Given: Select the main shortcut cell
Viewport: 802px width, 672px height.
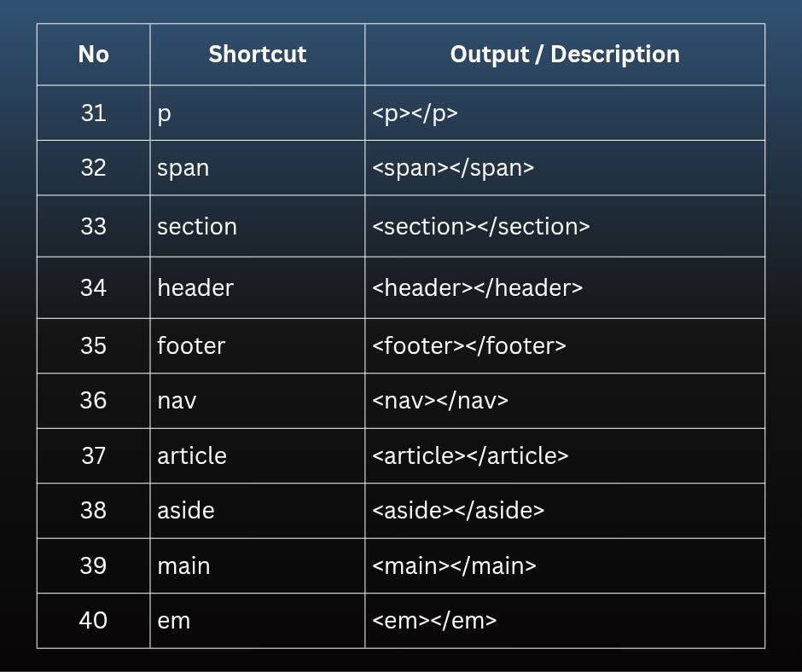Looking at the screenshot, I should coord(258,565).
